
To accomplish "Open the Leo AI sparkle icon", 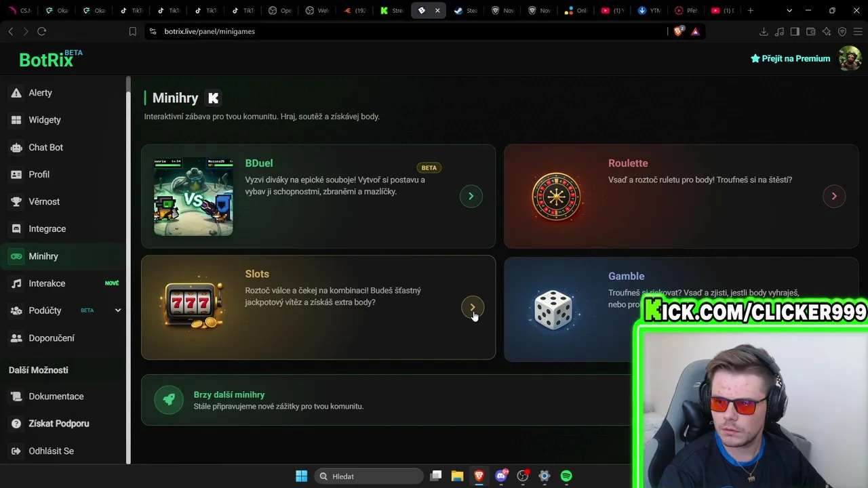I will (x=827, y=31).
